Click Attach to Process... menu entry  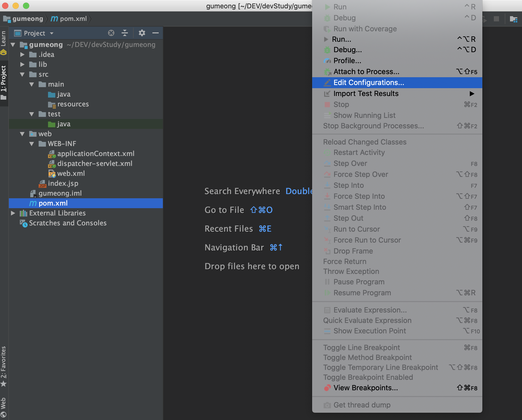click(366, 72)
